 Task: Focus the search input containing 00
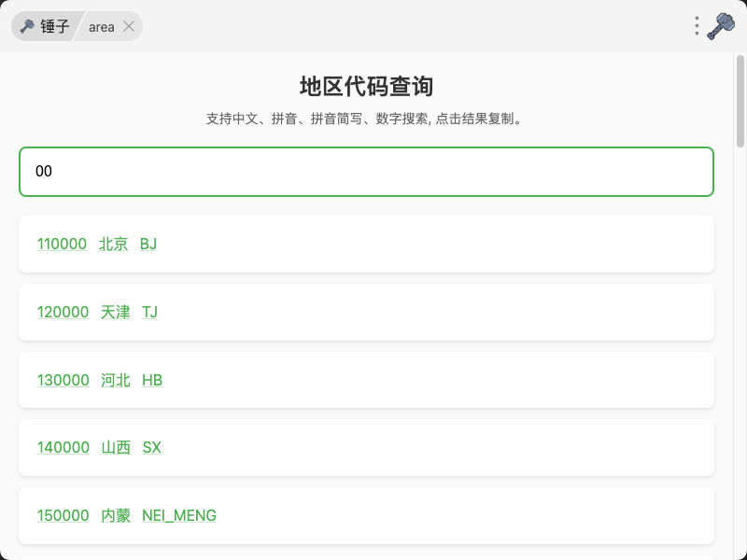pyautogui.click(x=366, y=172)
